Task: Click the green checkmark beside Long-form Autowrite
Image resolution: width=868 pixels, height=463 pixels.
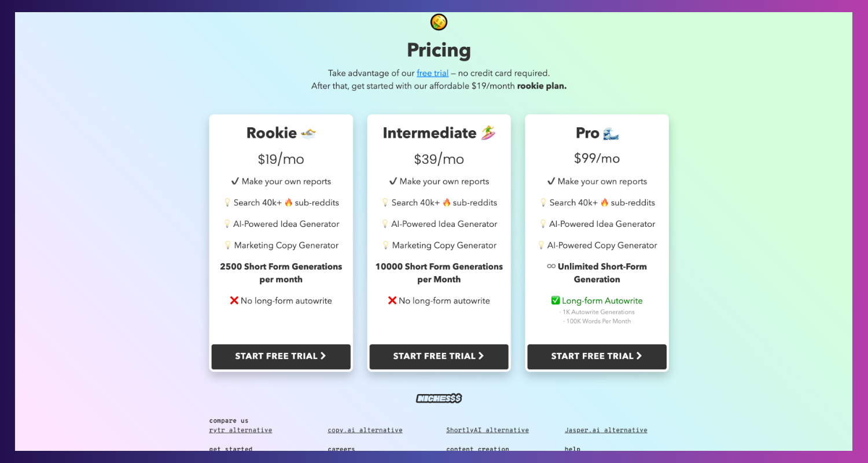Action: click(x=556, y=300)
